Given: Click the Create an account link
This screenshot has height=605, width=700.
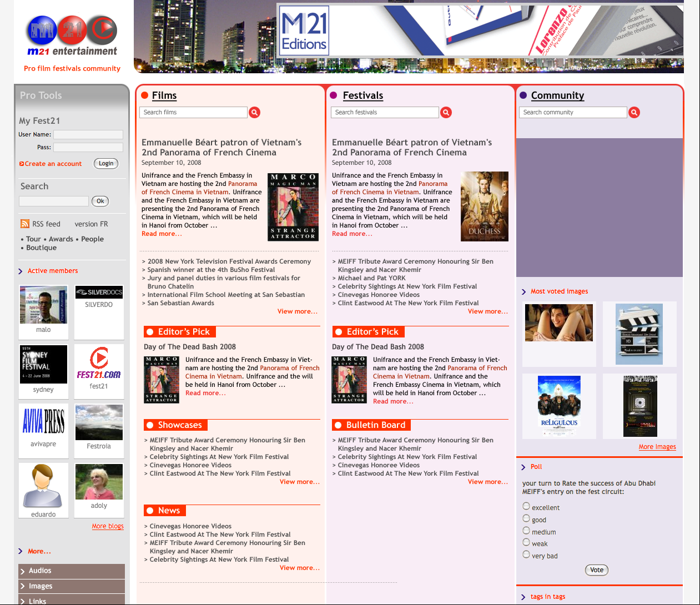Looking at the screenshot, I should point(53,164).
